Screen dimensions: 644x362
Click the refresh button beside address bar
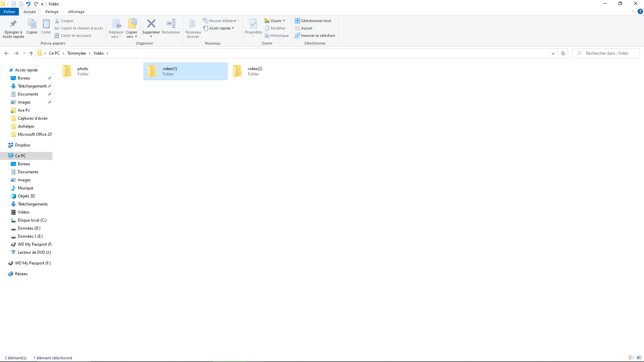click(563, 53)
